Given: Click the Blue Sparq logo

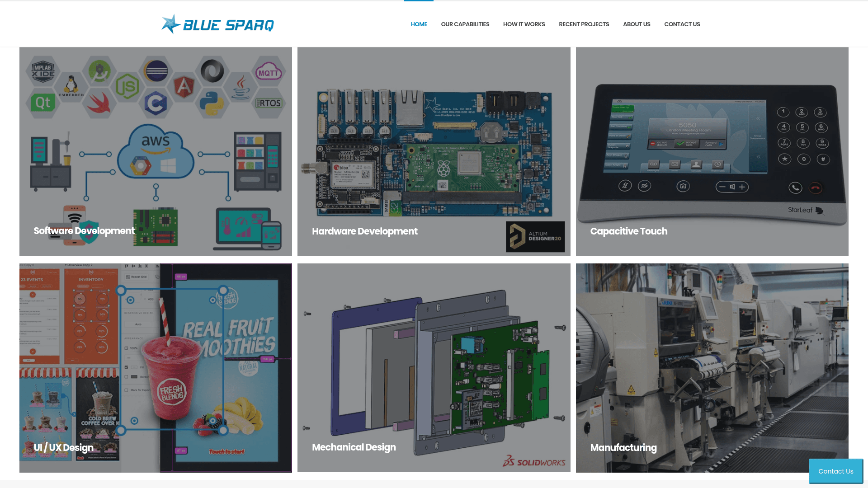Looking at the screenshot, I should (x=217, y=24).
